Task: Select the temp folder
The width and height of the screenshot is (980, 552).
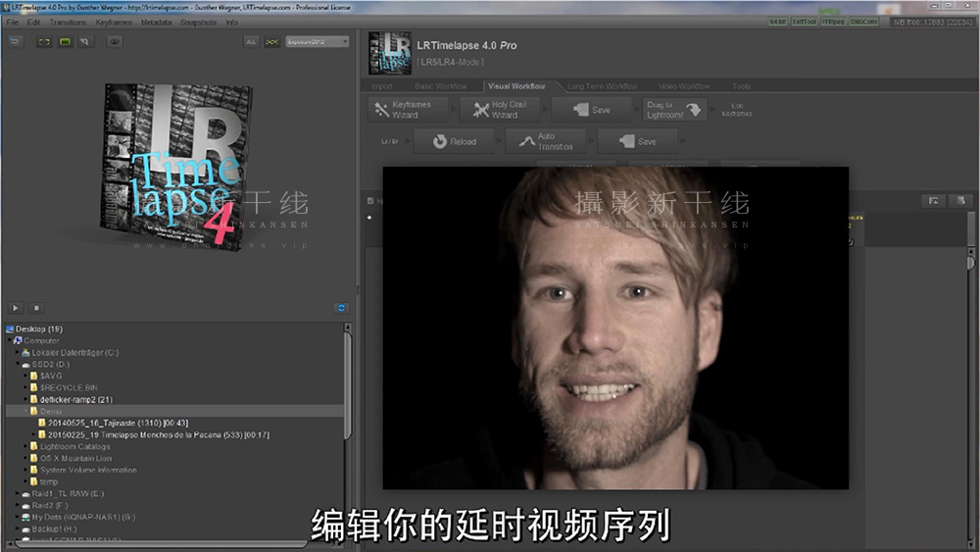Action: [49, 482]
